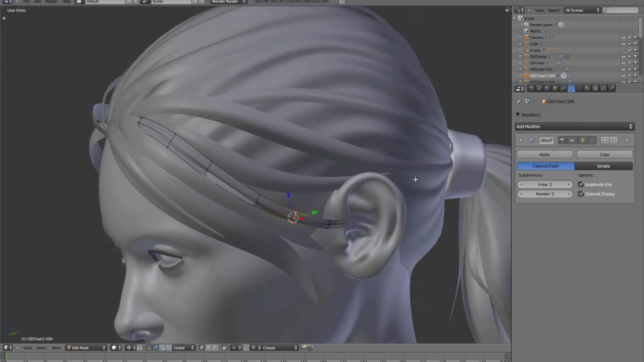Switch to face select mode
This screenshot has height=362, width=644.
(214, 347)
